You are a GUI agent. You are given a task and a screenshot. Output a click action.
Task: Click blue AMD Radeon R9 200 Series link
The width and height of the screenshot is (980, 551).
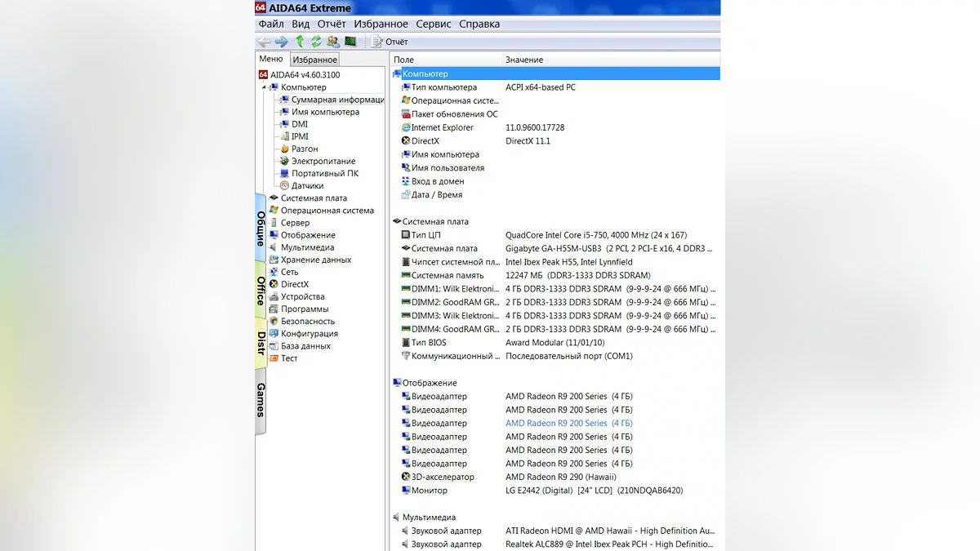tap(556, 424)
